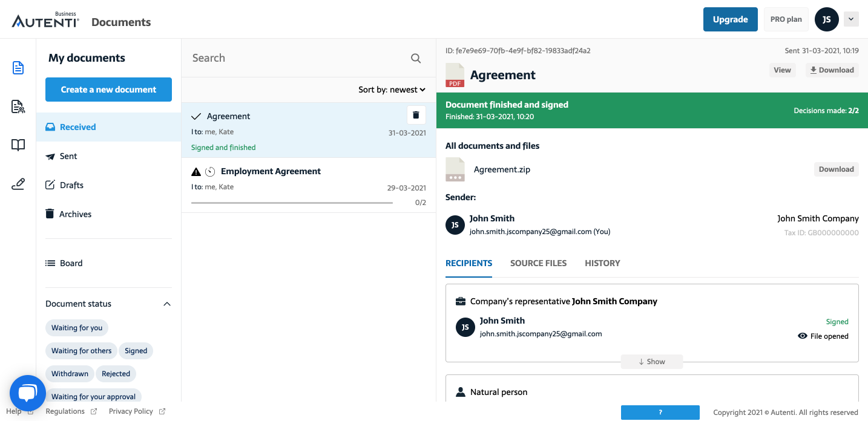Collapse the Document status section
The image size is (868, 421).
pyautogui.click(x=167, y=304)
